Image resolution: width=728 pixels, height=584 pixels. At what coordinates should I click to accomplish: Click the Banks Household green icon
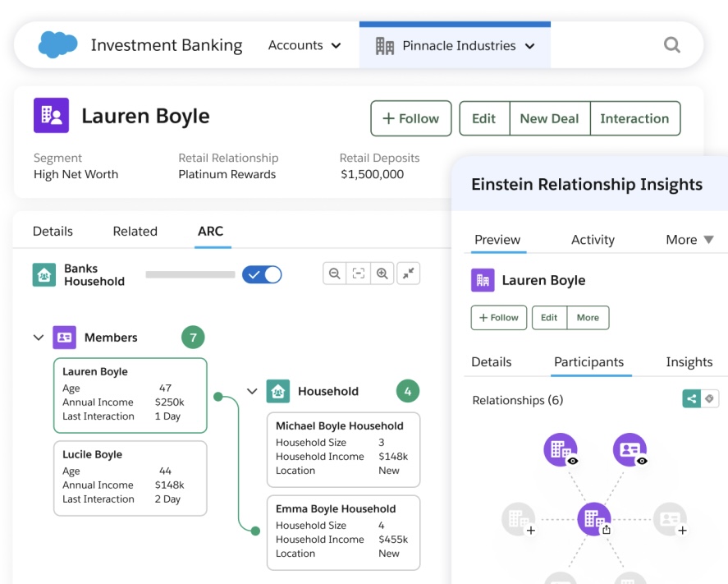(x=44, y=274)
